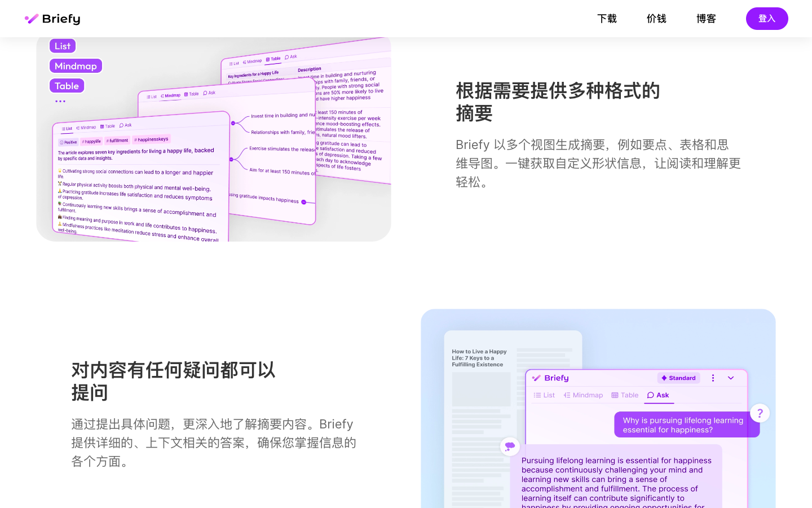Click the paragraph starting 通过提出具体问题
The width and height of the screenshot is (812, 508).
click(x=214, y=443)
